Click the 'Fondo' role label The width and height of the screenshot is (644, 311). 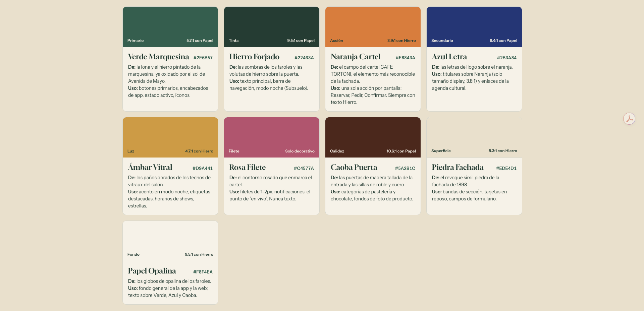pos(133,254)
